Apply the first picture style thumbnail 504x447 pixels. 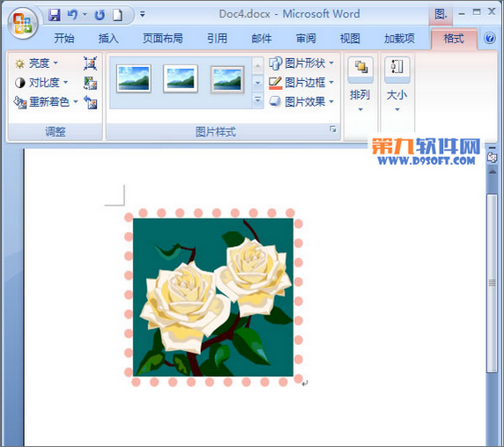[x=134, y=78]
